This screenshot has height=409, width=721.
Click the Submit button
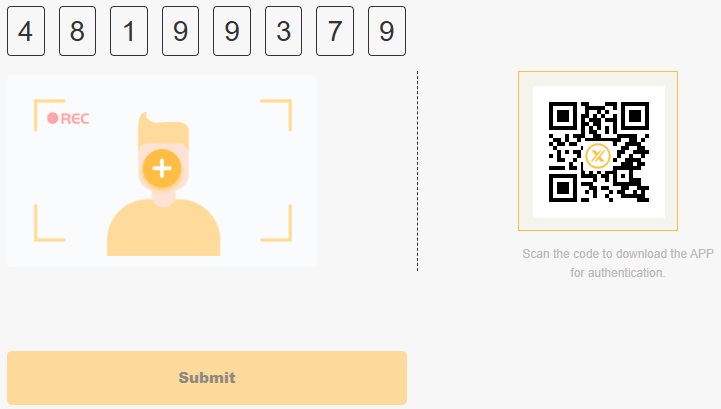pos(207,378)
